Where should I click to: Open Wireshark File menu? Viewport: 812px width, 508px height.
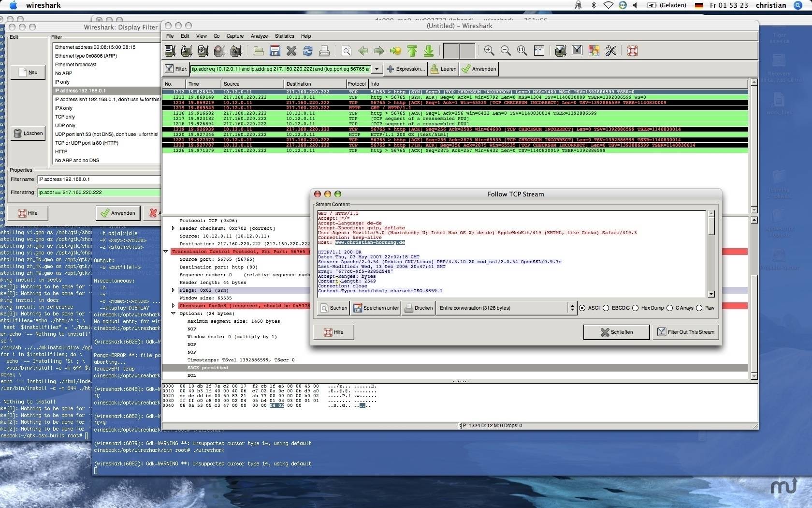(x=170, y=36)
